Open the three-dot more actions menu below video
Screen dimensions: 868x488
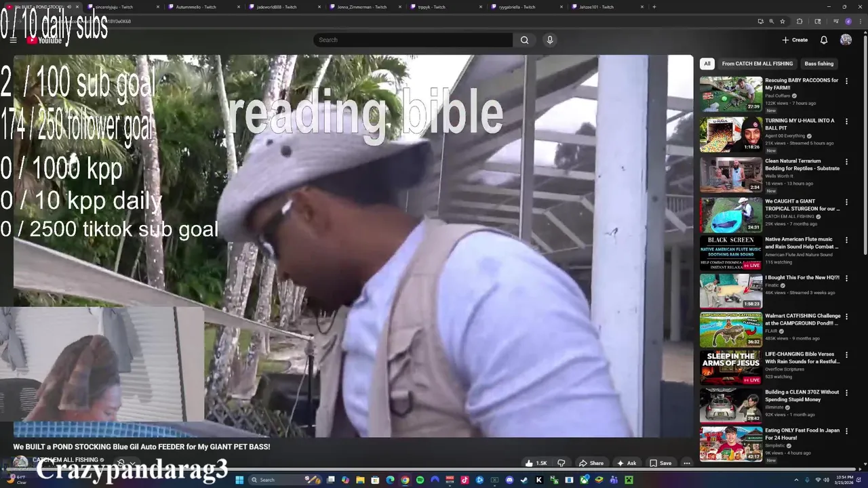686,464
